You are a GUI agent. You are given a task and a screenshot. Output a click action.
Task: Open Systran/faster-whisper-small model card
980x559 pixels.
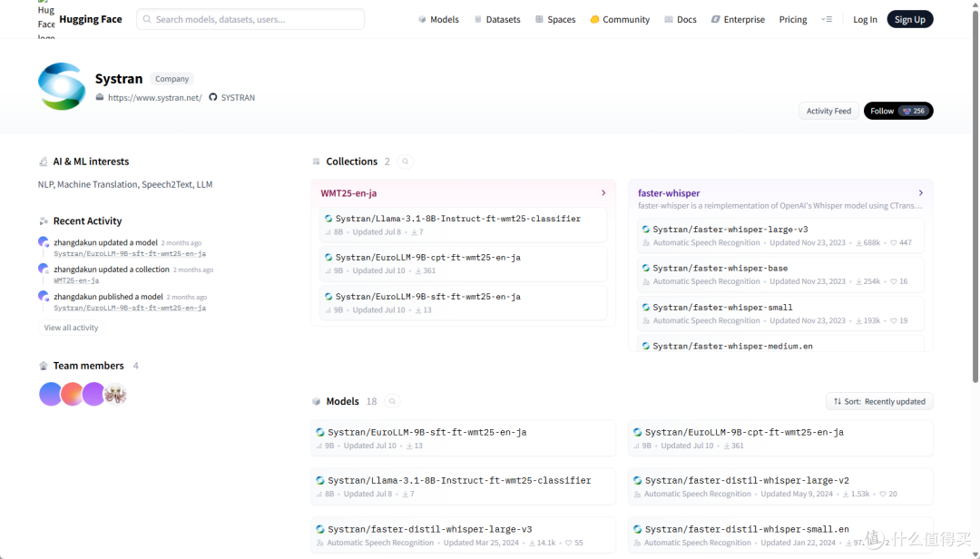[780, 314]
